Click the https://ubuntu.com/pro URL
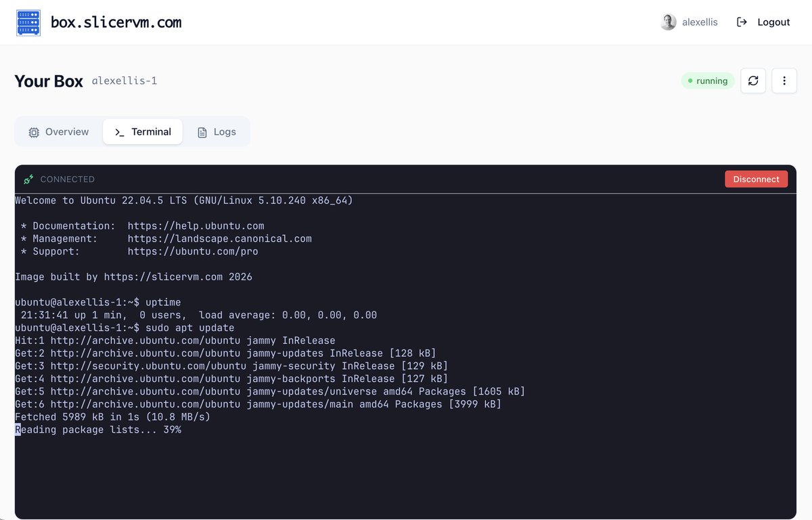Viewport: 812px width, 520px height. click(193, 252)
